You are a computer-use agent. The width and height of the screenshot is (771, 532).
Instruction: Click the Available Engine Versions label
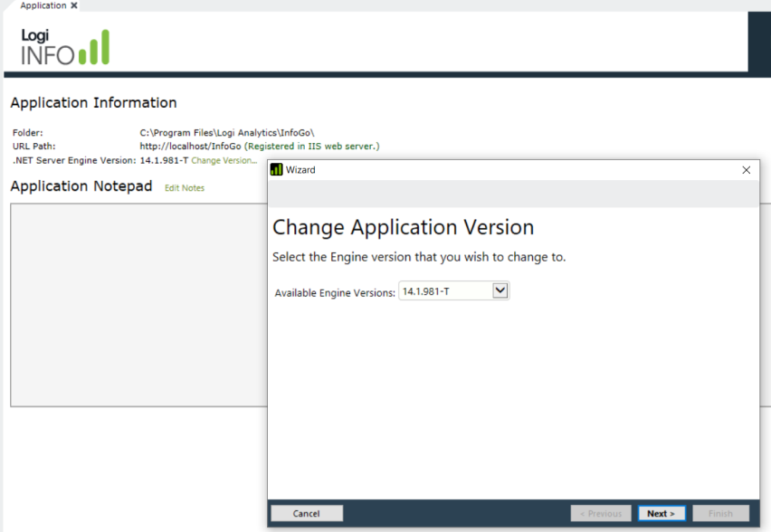[x=335, y=293]
